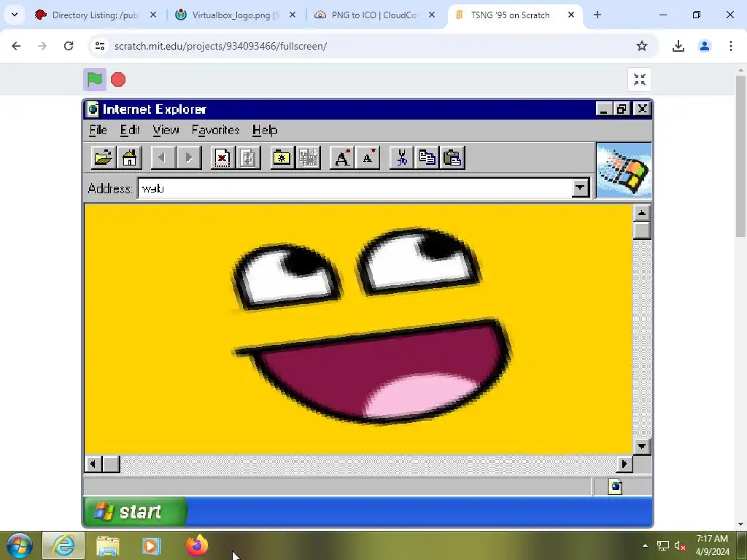Restore the Internet Explorer window in Scratch
The image size is (747, 560).
(622, 109)
